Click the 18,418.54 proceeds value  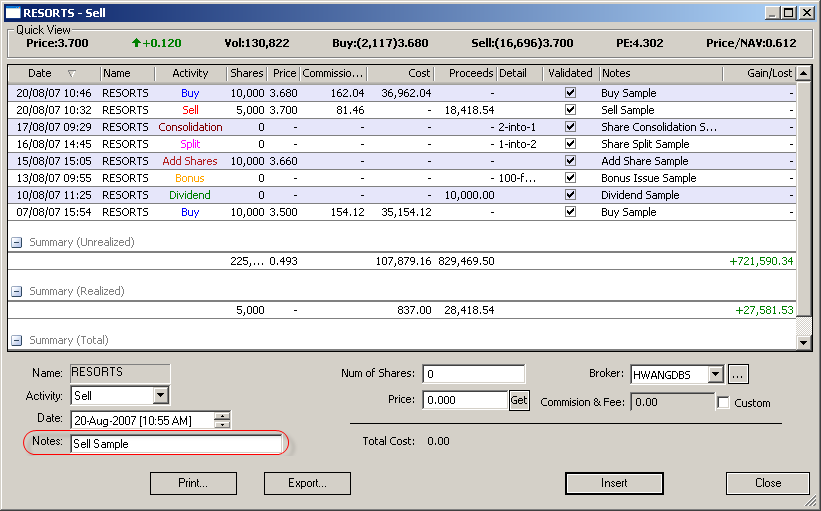[469, 110]
